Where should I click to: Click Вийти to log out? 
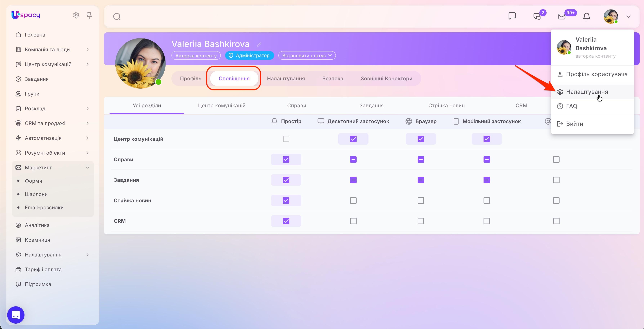[x=592, y=124]
